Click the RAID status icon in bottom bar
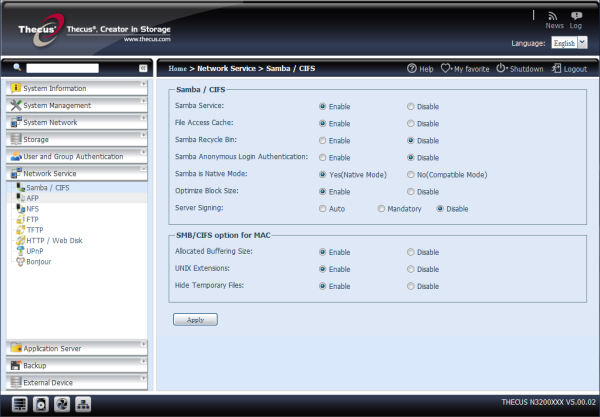Screen dimensions: 600x417 click(x=19, y=403)
